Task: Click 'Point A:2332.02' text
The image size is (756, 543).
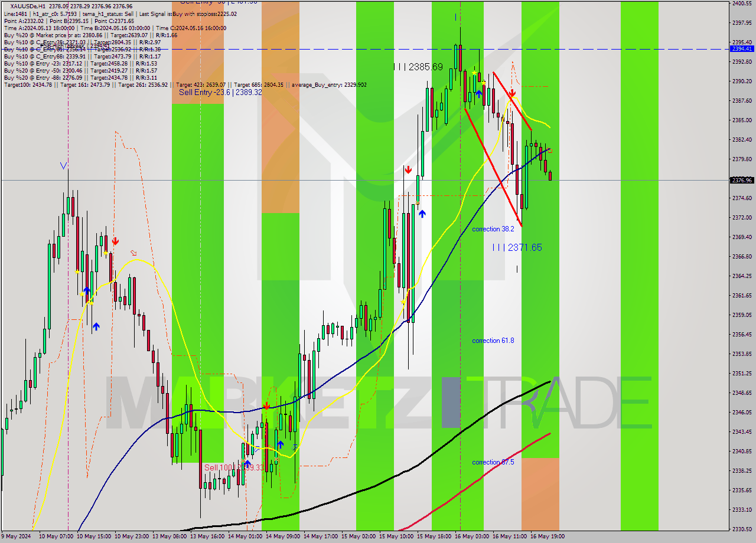Action: (24, 21)
